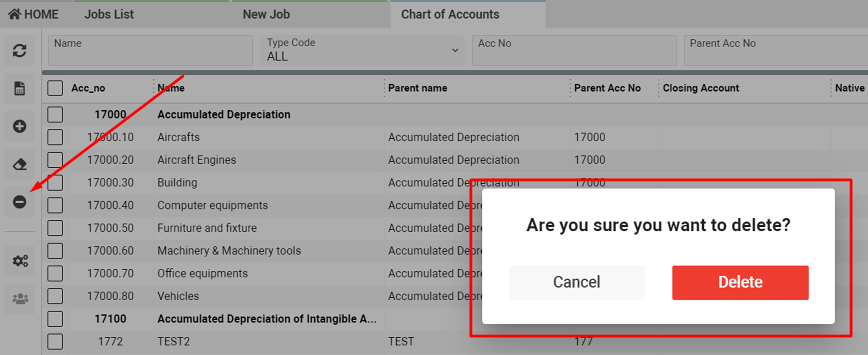The height and width of the screenshot is (355, 868).
Task: Click the eraser icon in the sidebar
Action: pyautogui.click(x=19, y=165)
